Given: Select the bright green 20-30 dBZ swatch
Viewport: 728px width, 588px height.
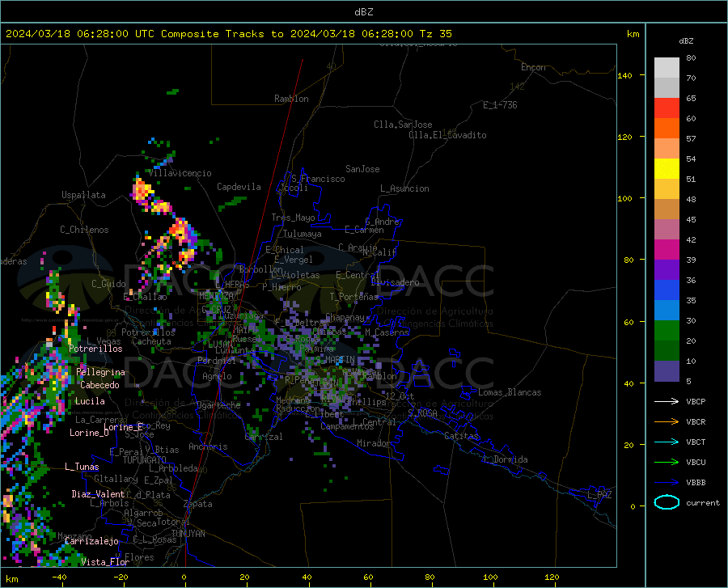Looking at the screenshot, I should click(x=667, y=331).
